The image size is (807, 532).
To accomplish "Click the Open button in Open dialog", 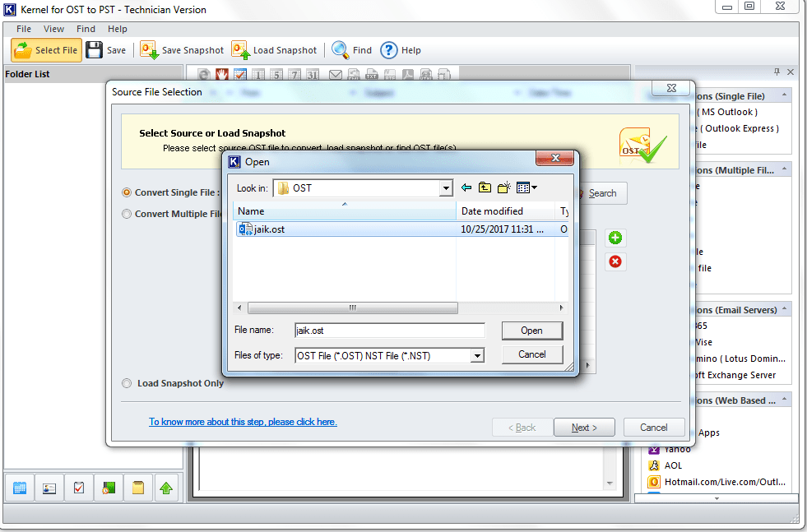I will (x=532, y=331).
